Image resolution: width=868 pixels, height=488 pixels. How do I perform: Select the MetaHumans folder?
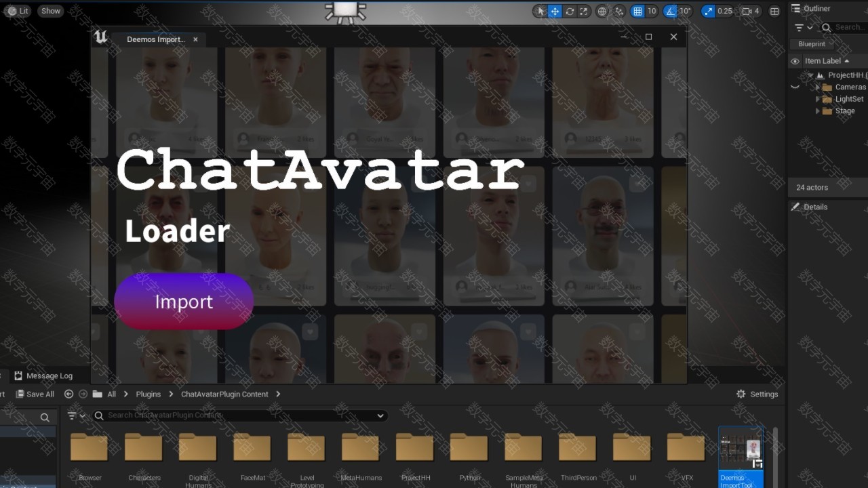(x=361, y=457)
